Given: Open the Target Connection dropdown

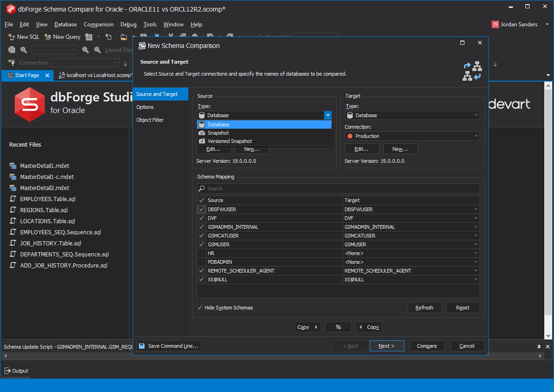Looking at the screenshot, I should pyautogui.click(x=476, y=136).
